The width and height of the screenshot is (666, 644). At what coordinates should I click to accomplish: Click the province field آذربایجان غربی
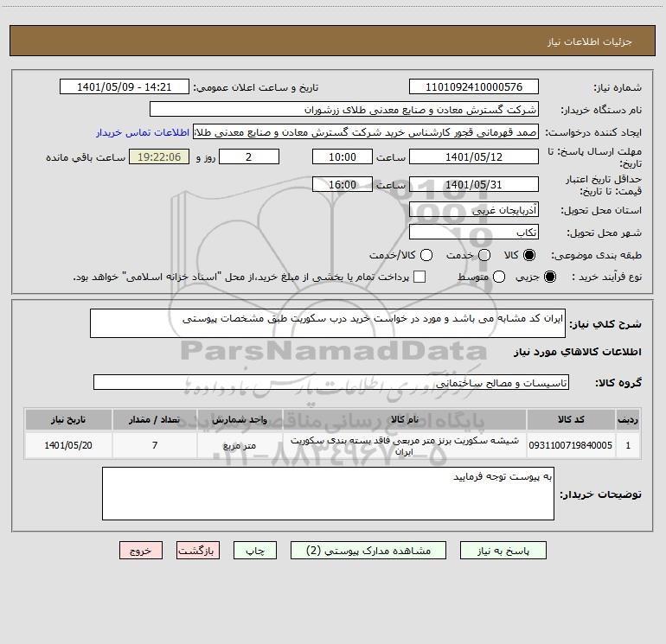(474, 209)
